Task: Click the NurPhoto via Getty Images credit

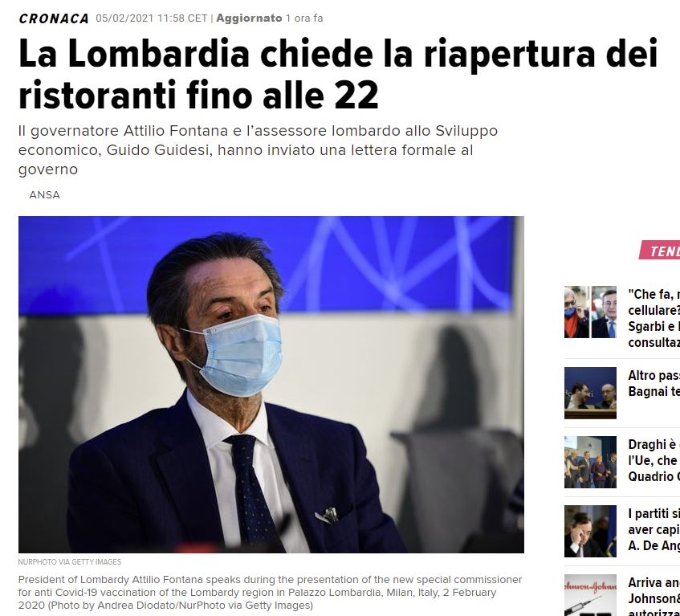Action: [70, 562]
